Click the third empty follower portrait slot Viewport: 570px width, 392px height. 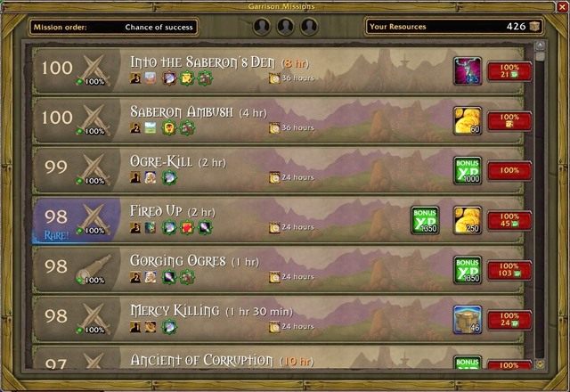309,27
